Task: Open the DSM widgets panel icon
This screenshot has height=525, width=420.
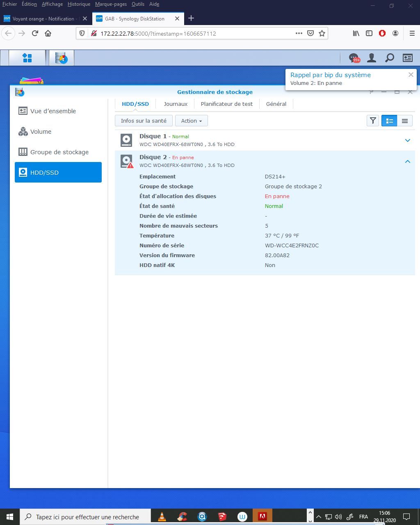Action: click(407, 58)
